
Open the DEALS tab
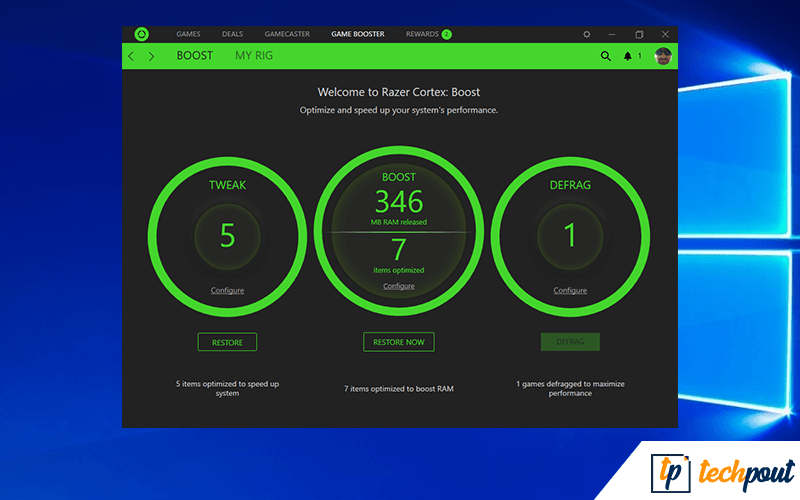pos(232,34)
